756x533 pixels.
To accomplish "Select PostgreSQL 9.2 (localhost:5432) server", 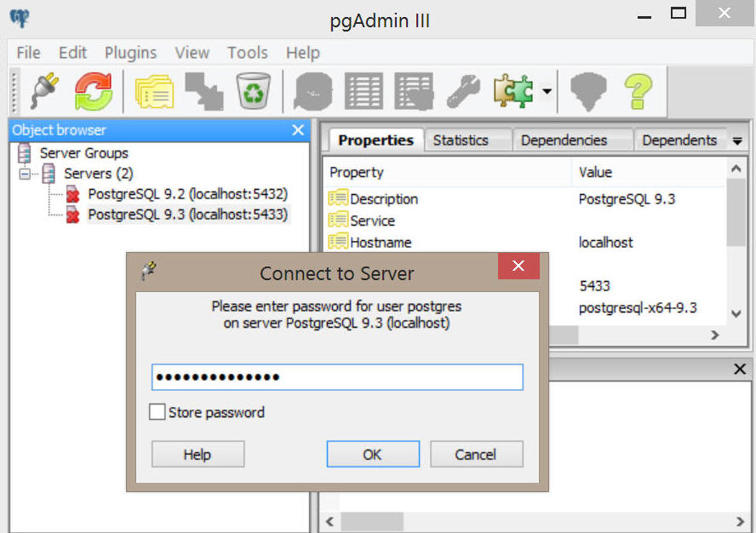I will [x=188, y=194].
